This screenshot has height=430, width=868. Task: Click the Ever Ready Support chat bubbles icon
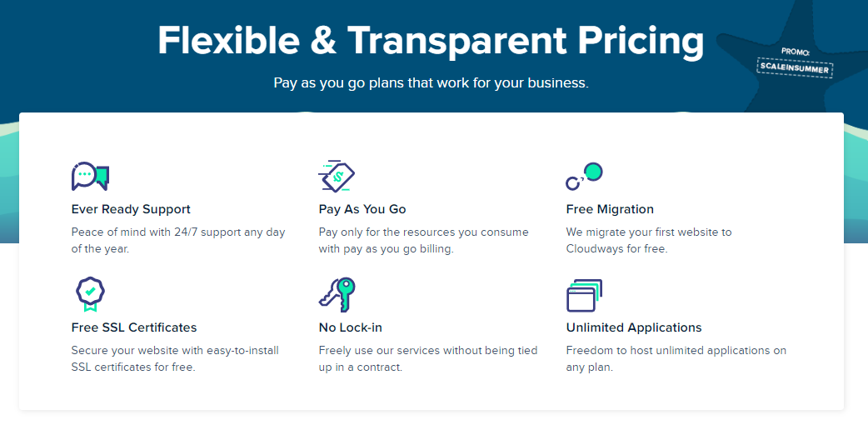pyautogui.click(x=90, y=177)
